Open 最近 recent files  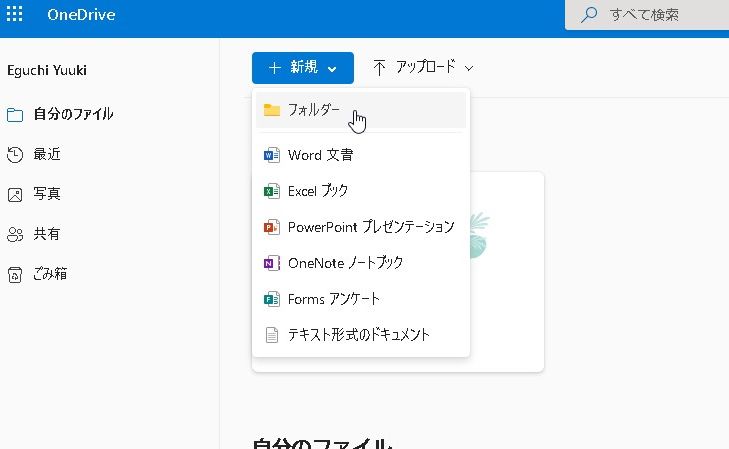47,154
